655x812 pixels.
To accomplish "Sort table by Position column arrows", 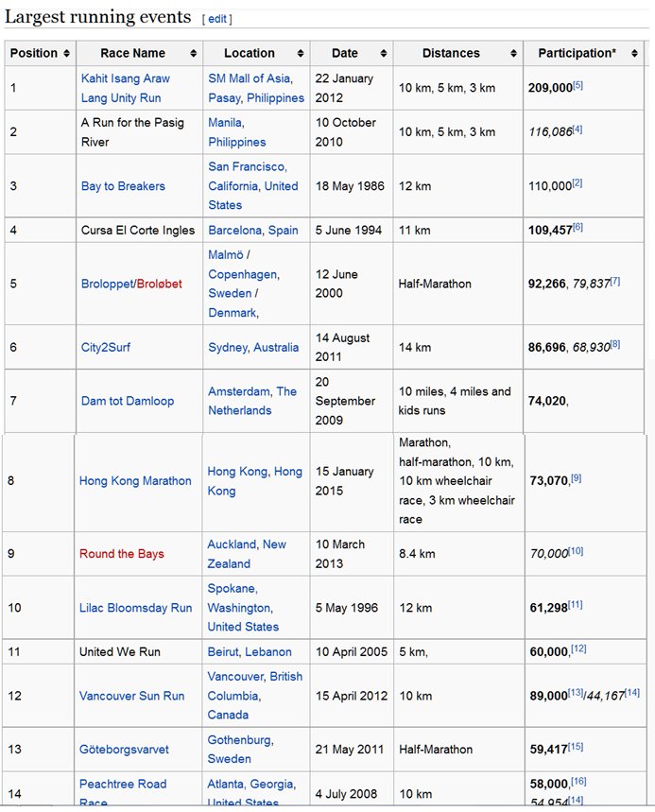I will click(66, 53).
